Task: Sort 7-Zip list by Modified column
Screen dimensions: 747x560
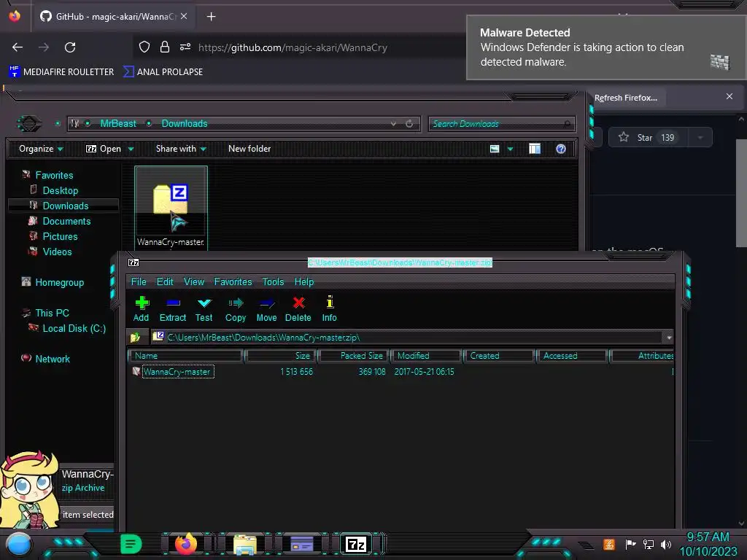Action: (426, 356)
